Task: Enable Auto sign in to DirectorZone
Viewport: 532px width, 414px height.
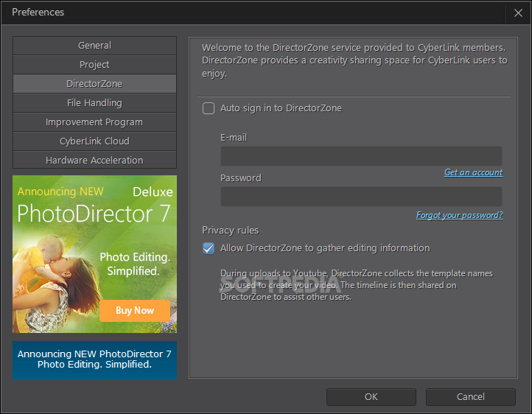Action: [209, 108]
